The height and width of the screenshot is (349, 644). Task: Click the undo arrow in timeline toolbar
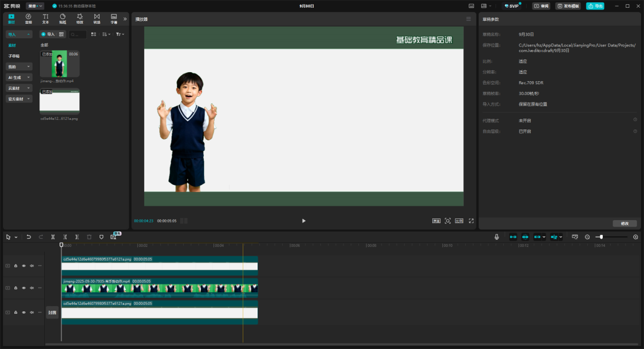pyautogui.click(x=29, y=237)
